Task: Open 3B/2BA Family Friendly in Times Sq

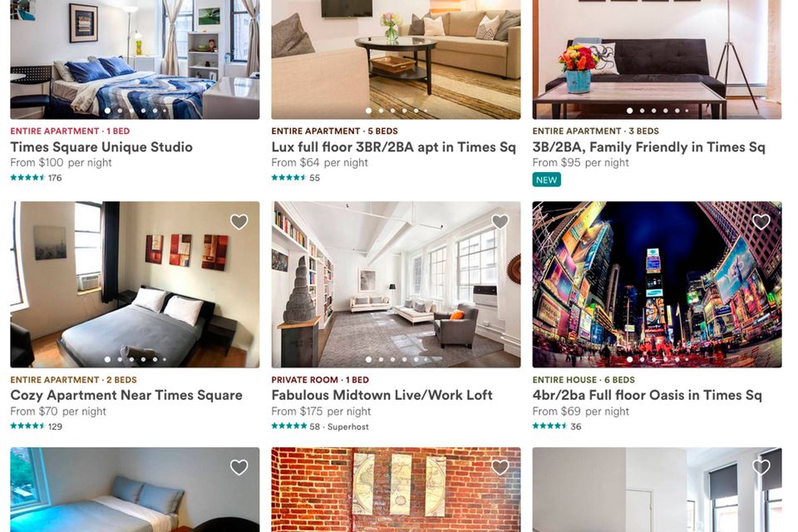Action: (648, 147)
